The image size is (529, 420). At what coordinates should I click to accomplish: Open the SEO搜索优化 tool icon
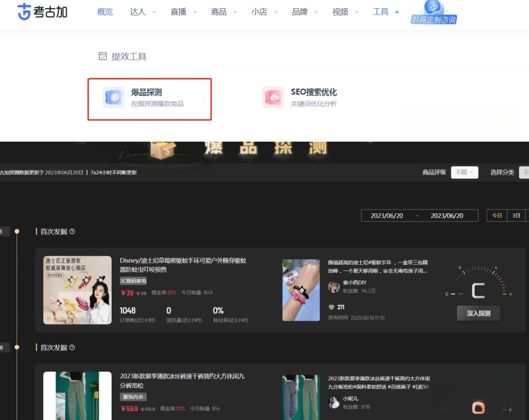(273, 97)
